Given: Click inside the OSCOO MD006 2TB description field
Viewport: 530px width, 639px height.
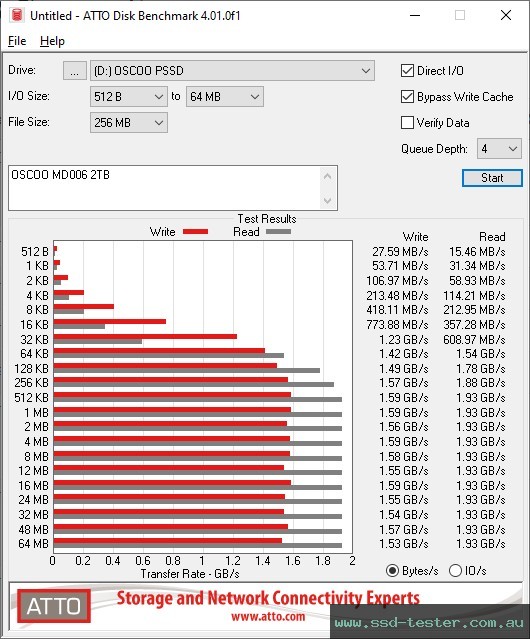Looking at the screenshot, I should point(164,188).
